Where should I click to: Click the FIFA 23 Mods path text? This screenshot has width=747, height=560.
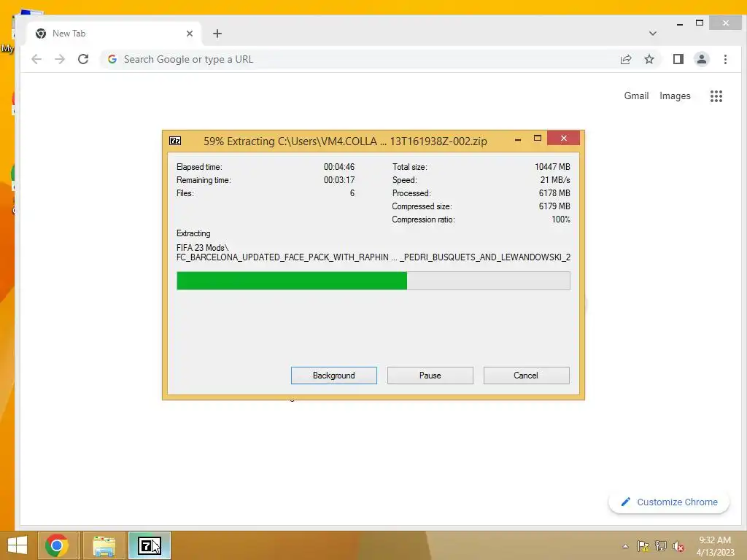[x=203, y=248]
